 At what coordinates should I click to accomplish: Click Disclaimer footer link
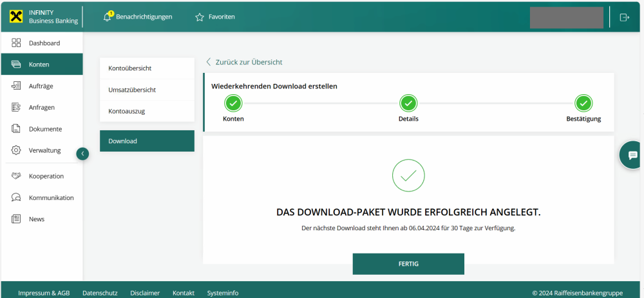(145, 293)
